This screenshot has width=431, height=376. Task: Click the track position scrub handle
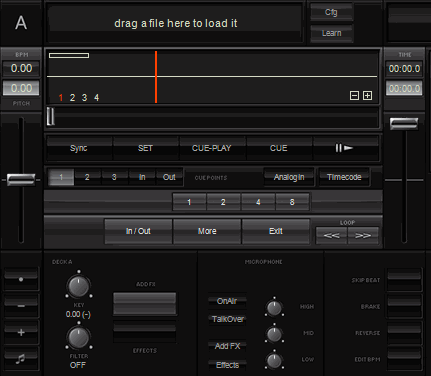(51, 116)
